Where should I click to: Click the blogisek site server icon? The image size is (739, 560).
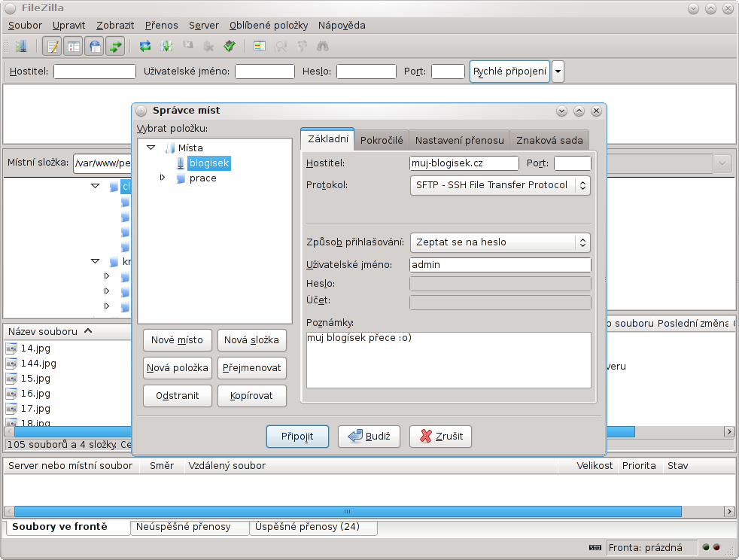[181, 163]
